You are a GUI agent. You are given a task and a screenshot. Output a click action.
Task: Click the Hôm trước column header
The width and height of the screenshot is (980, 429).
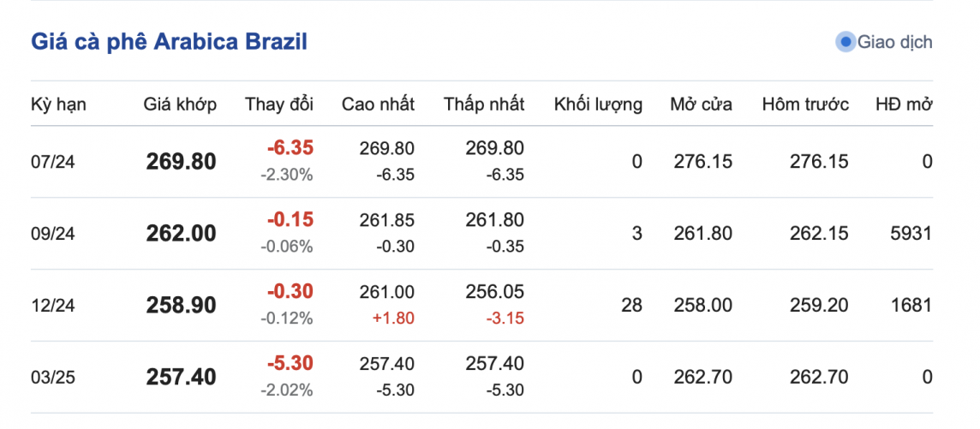pyautogui.click(x=805, y=104)
